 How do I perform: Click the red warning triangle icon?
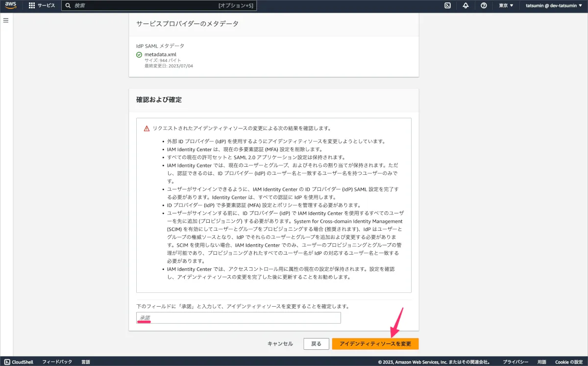tap(147, 128)
